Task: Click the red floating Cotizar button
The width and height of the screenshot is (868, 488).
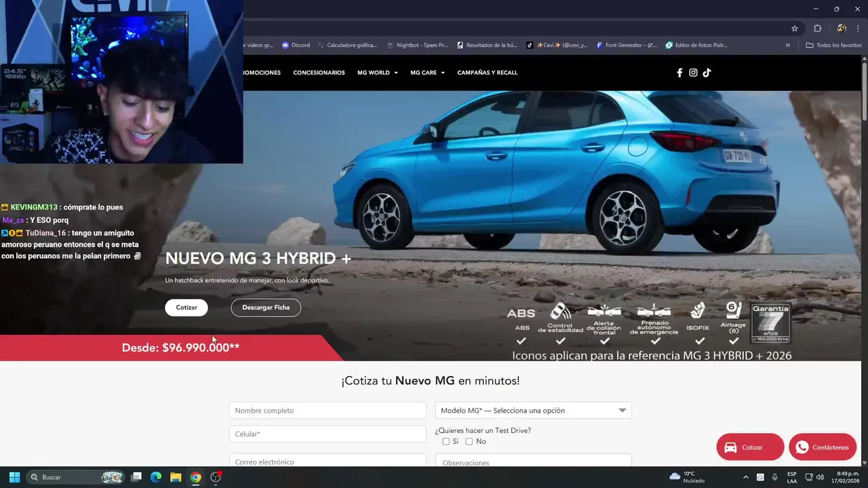Action: 750,447
